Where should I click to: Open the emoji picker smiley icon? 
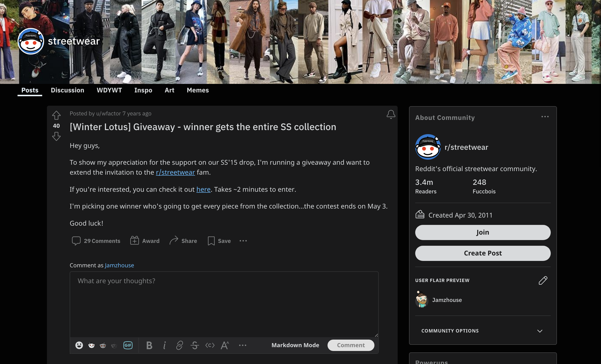[x=79, y=345]
